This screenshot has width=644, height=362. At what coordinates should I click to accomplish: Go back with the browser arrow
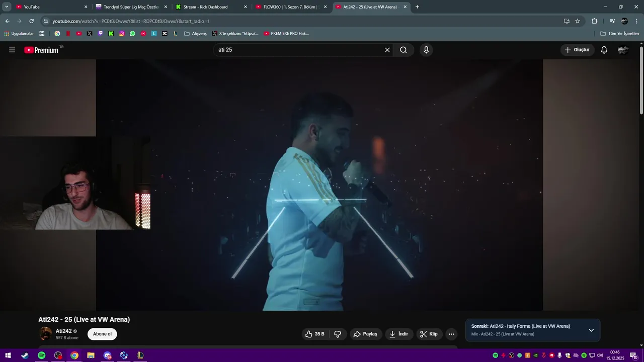[x=7, y=21]
